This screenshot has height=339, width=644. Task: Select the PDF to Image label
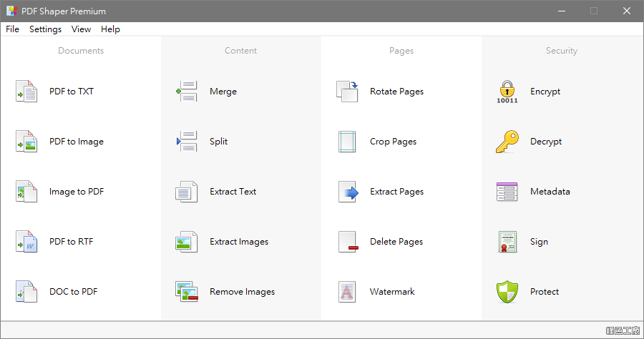[x=77, y=141]
